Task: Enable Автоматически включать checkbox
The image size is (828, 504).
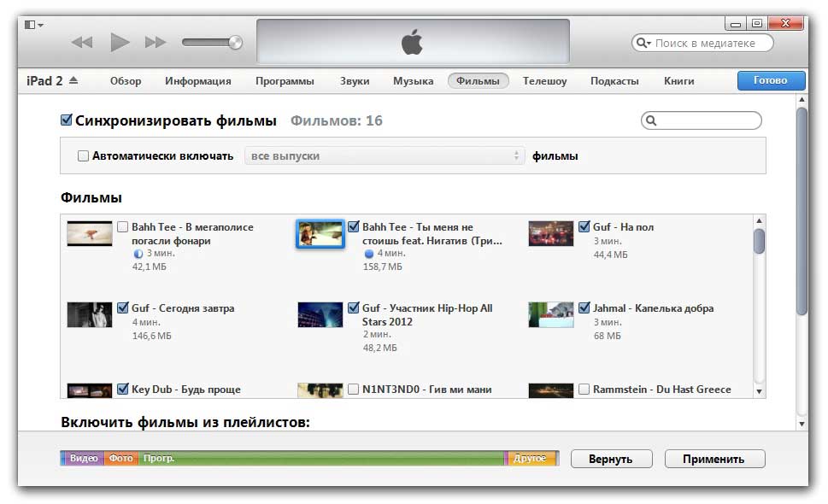Action: pos(83,156)
